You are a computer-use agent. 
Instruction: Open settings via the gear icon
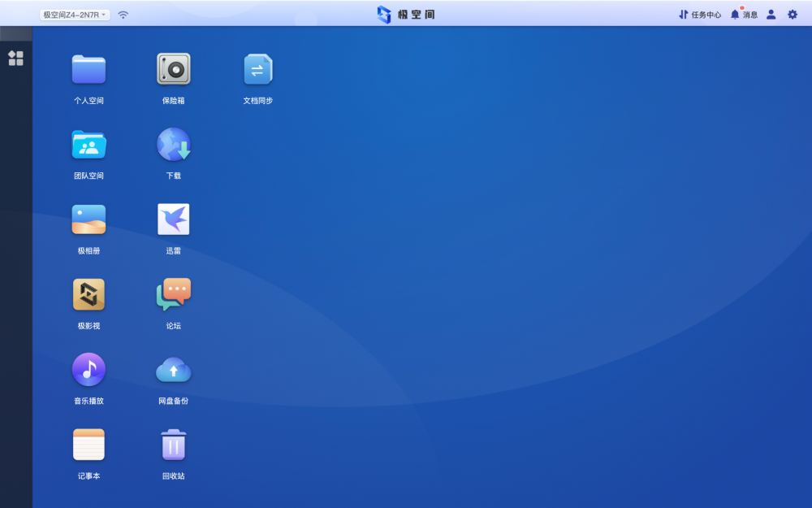(793, 15)
